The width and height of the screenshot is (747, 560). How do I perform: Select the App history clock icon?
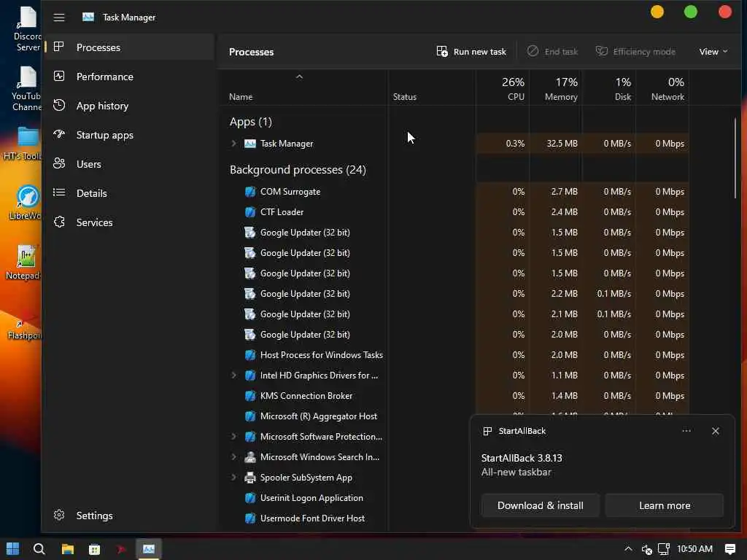[59, 105]
